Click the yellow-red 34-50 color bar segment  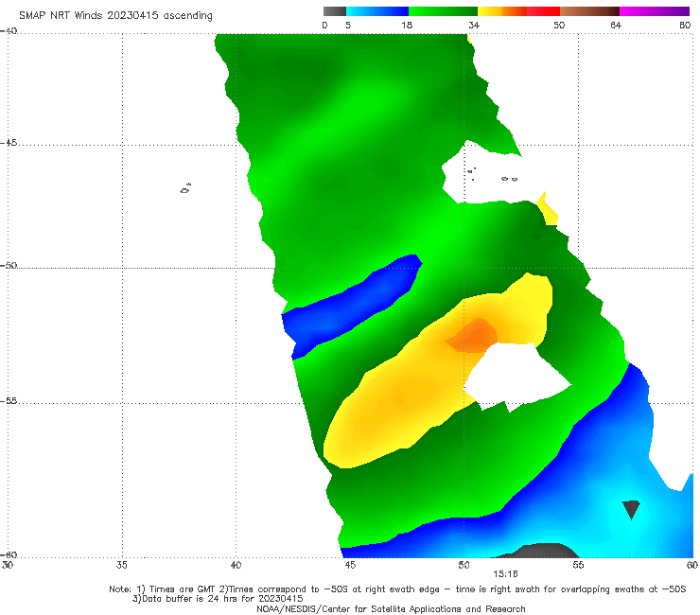click(518, 11)
